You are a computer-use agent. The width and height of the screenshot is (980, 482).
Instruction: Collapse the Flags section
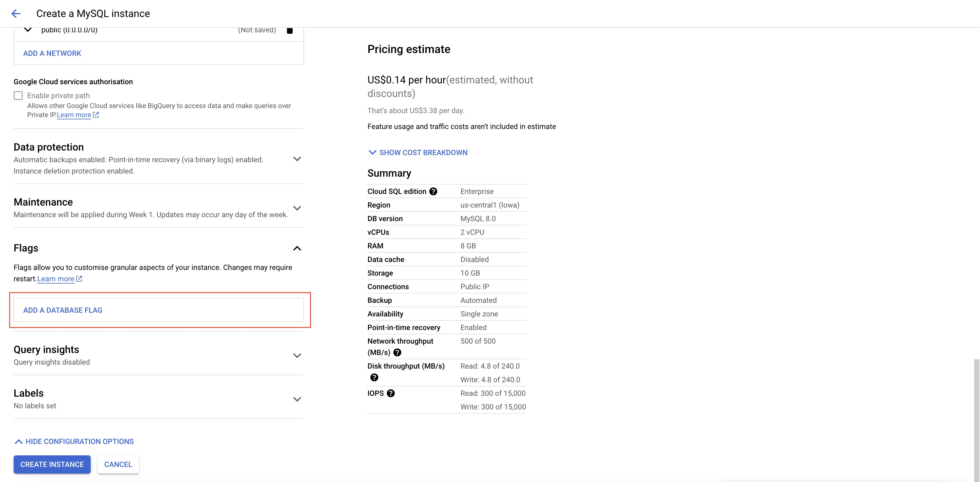pyautogui.click(x=297, y=248)
